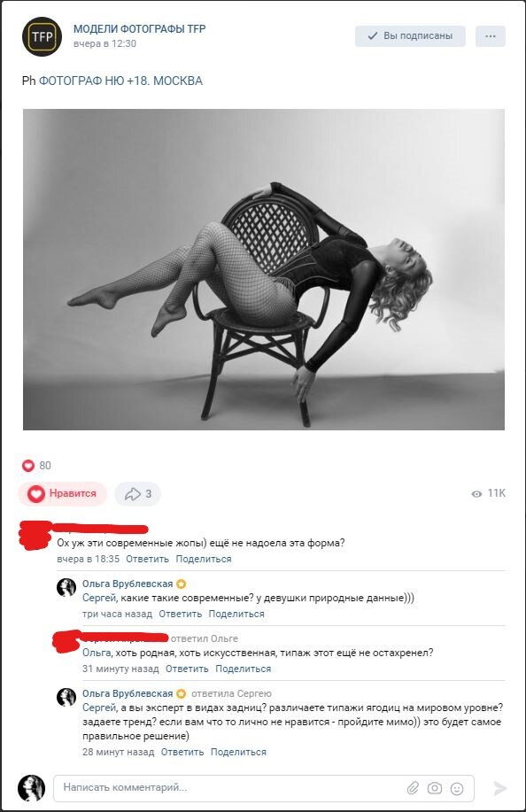Screen dimensions: 526x812
Task: Click the camera photo icon in comment box
Action: [435, 788]
